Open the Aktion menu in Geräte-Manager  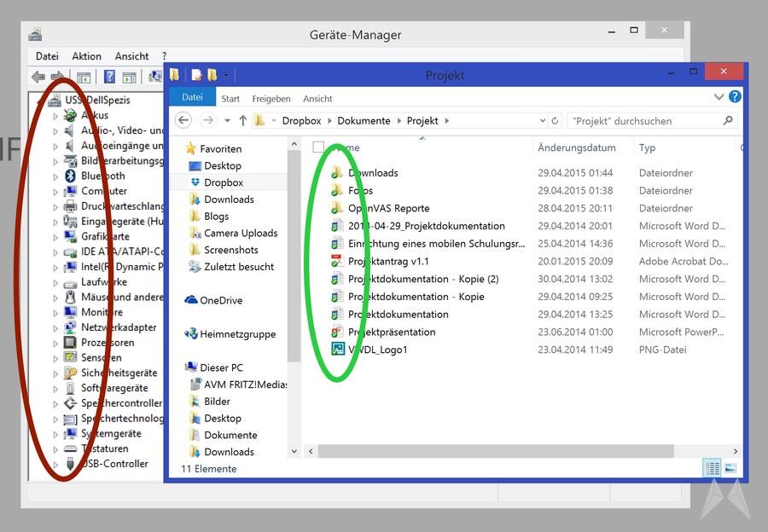86,56
